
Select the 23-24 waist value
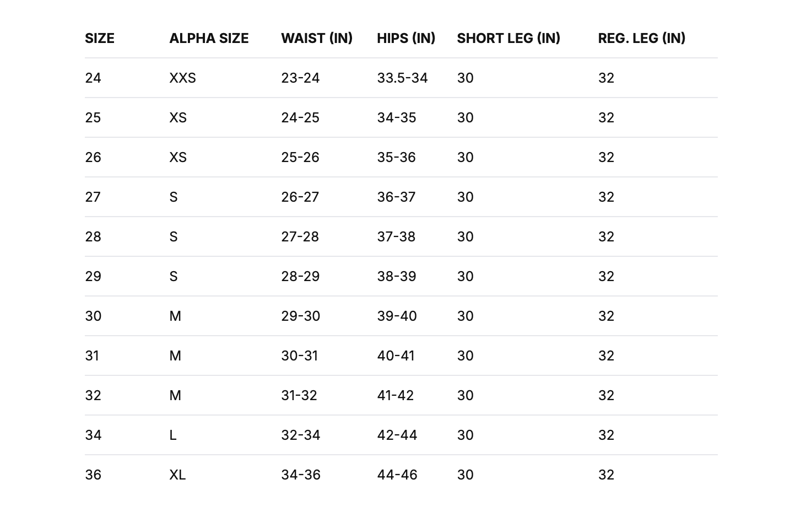click(300, 78)
